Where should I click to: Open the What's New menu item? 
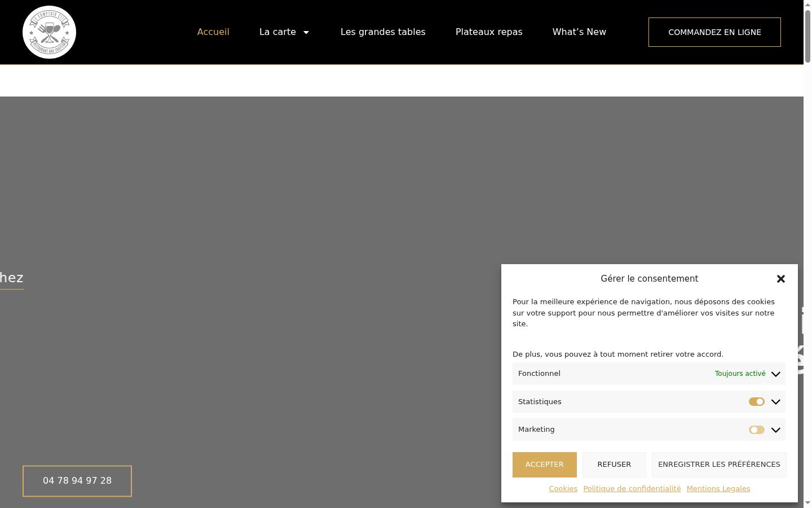pyautogui.click(x=579, y=32)
